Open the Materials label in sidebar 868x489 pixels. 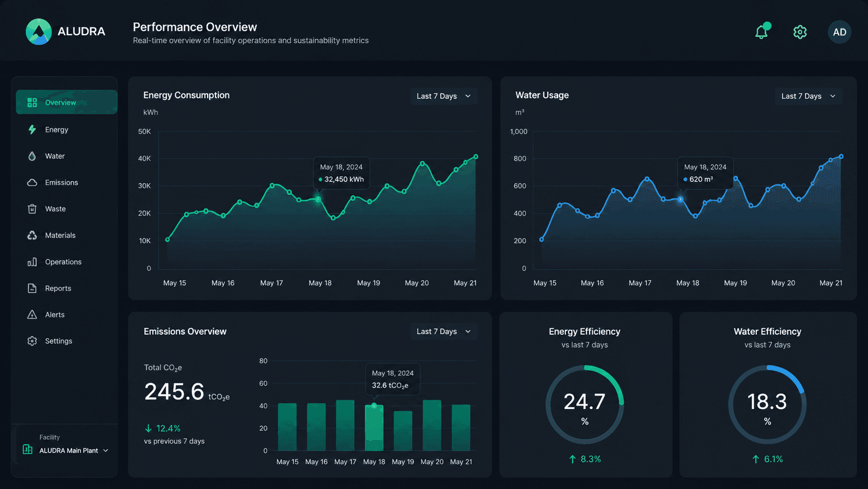coord(60,235)
